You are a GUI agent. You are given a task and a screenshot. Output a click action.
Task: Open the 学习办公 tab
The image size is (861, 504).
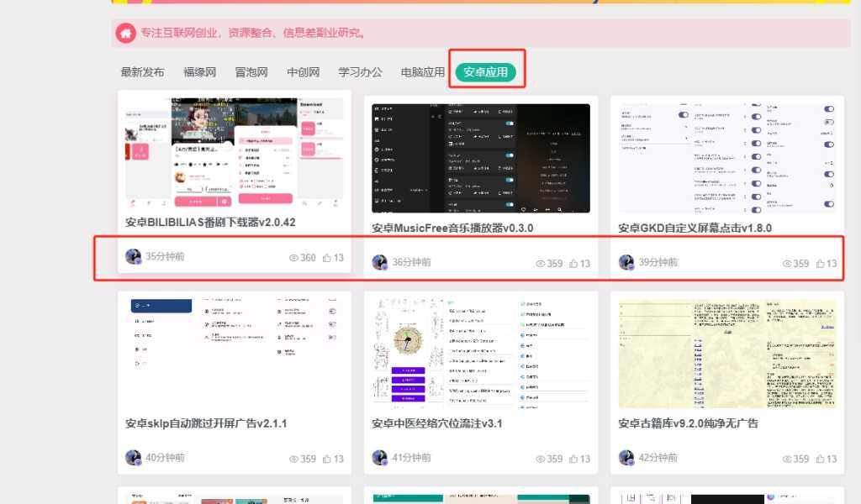[x=360, y=72]
